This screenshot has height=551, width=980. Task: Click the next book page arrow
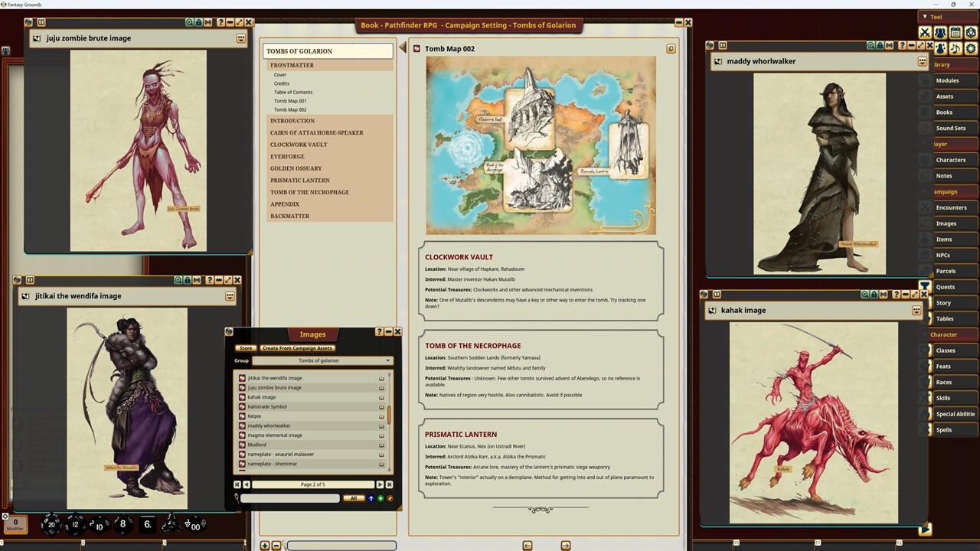click(x=565, y=546)
